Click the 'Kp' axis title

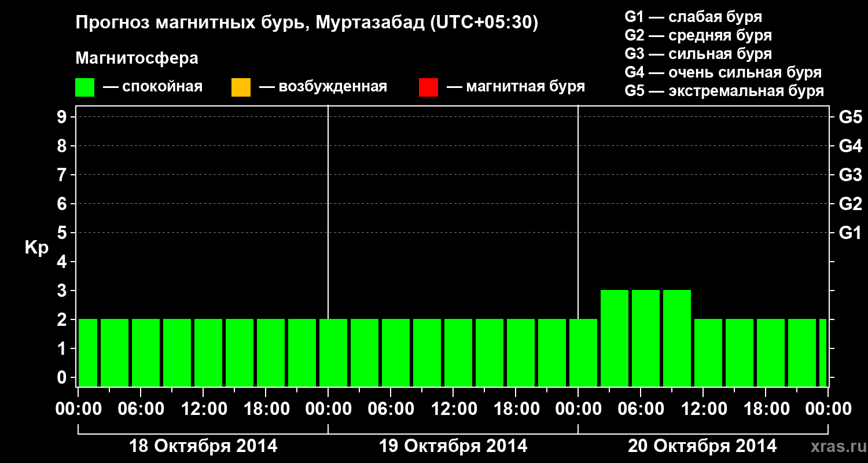(36, 247)
